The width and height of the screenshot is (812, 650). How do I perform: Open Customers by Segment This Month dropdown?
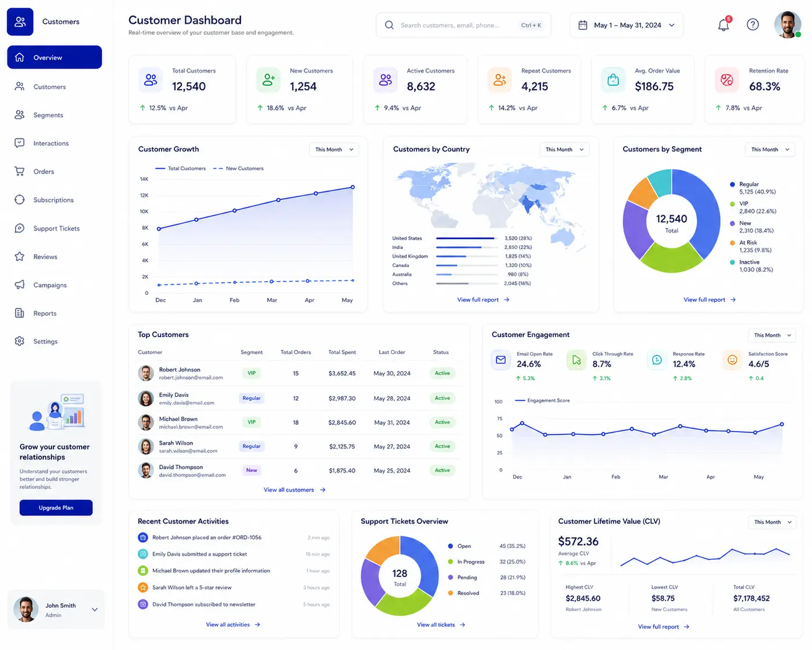coord(770,149)
